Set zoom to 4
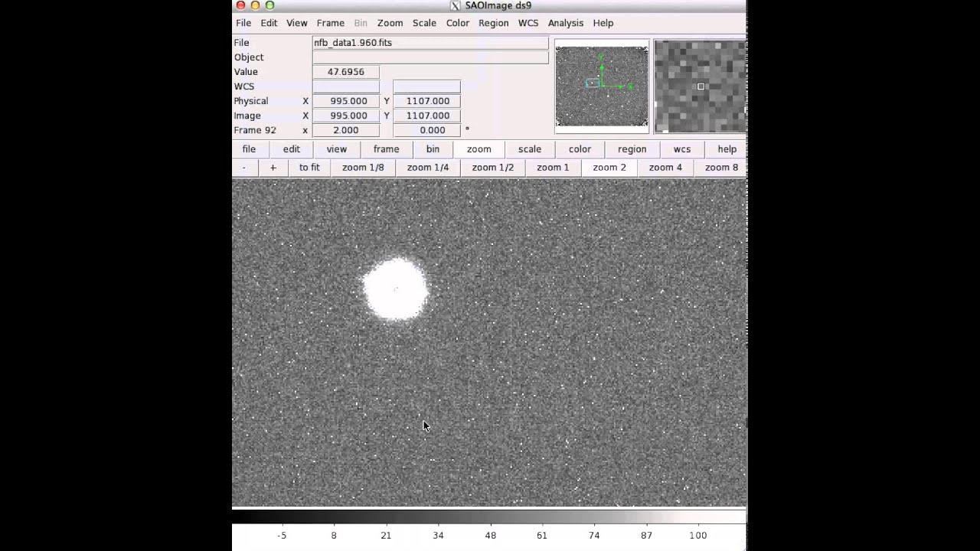The width and height of the screenshot is (980, 551). tap(665, 168)
